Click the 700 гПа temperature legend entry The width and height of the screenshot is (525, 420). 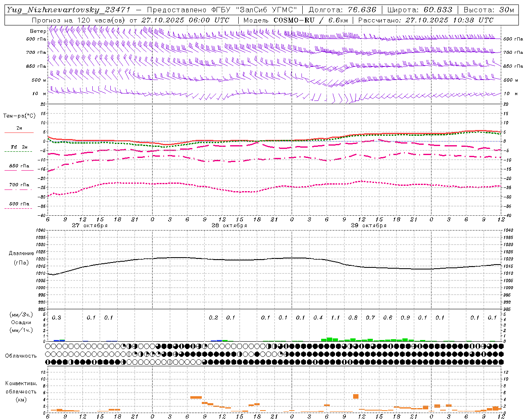(19, 185)
